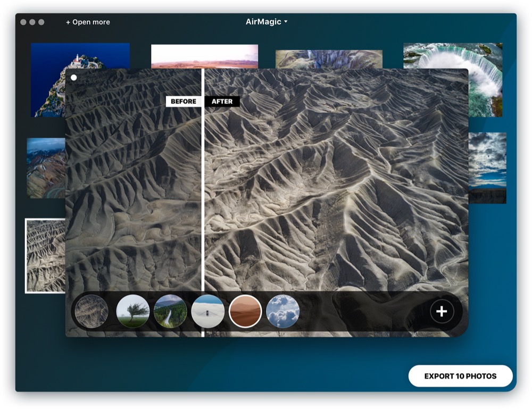Image resolution: width=532 pixels, height=409 pixels.
Task: Click '+ Open more' to add photos
Action: (x=88, y=22)
